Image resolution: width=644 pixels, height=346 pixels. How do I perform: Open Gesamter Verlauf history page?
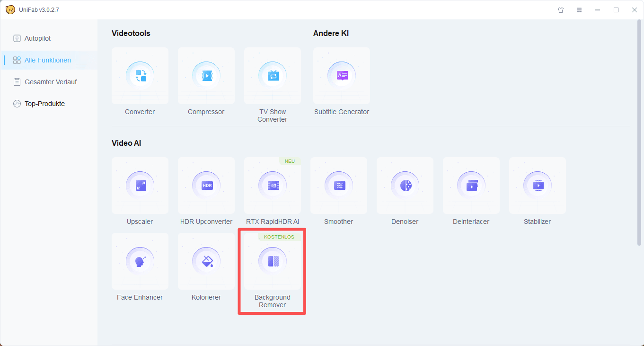(50, 82)
